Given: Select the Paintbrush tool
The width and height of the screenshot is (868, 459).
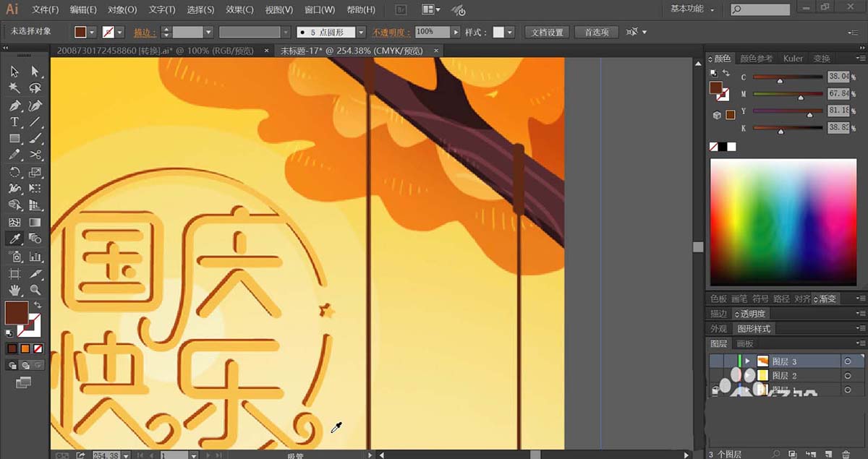Looking at the screenshot, I should [35, 138].
